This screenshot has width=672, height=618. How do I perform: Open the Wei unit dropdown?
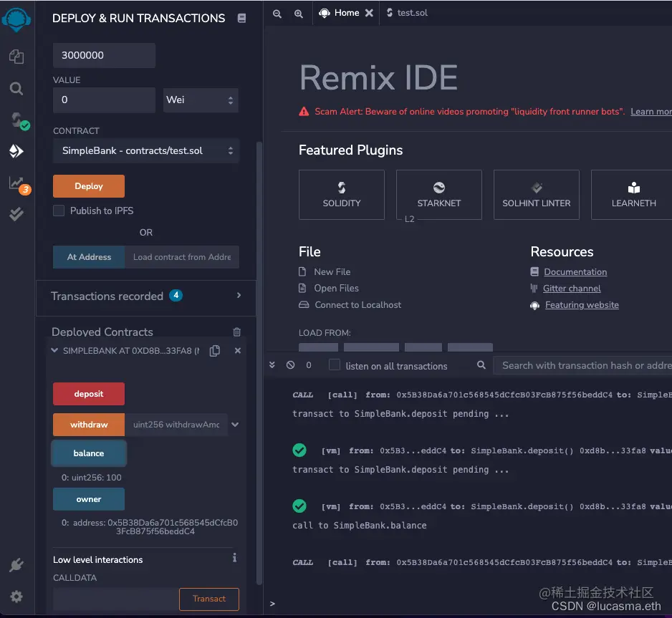coord(201,100)
